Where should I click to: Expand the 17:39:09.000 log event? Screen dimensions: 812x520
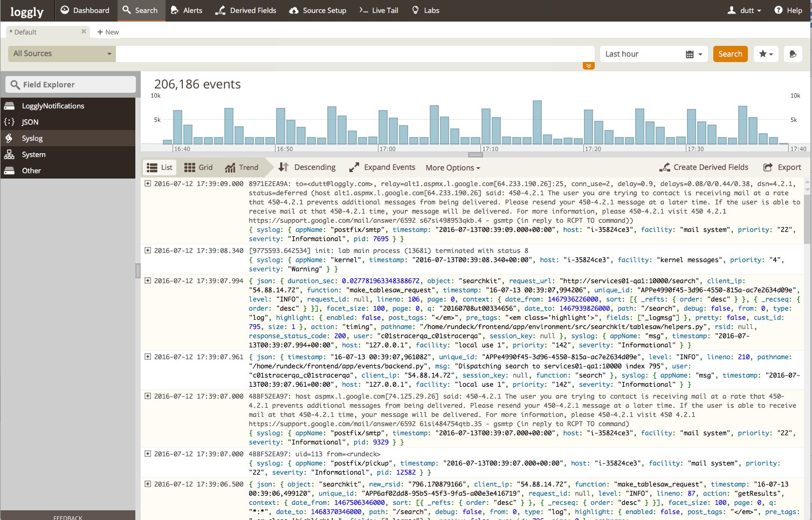[x=148, y=183]
